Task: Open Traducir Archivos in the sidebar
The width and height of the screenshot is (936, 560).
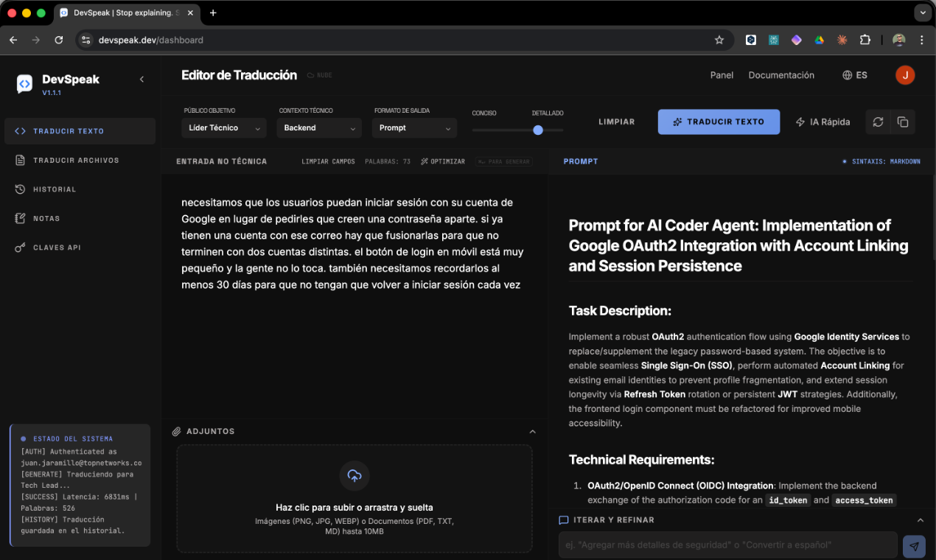Action: point(80,160)
